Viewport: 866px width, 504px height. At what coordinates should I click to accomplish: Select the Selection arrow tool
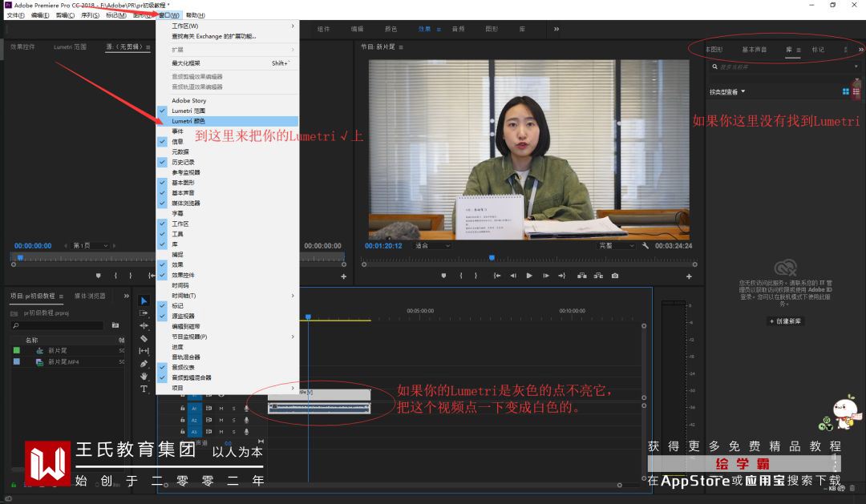[144, 300]
